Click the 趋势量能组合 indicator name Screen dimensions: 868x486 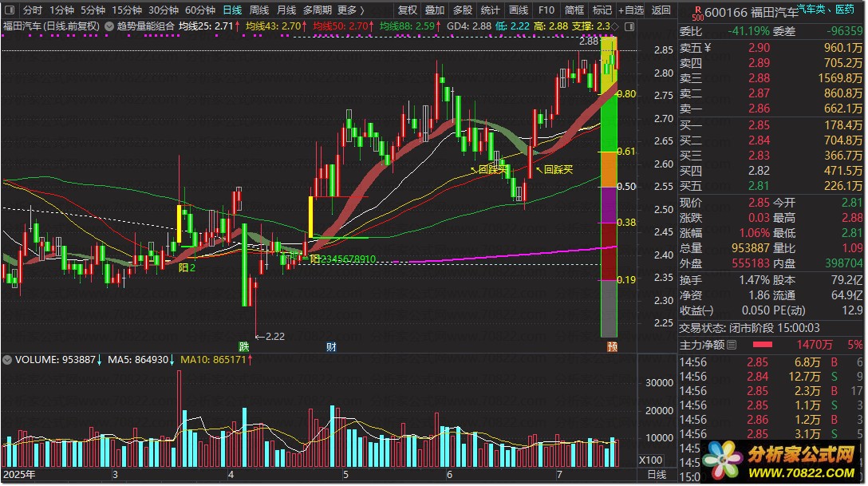click(x=145, y=26)
